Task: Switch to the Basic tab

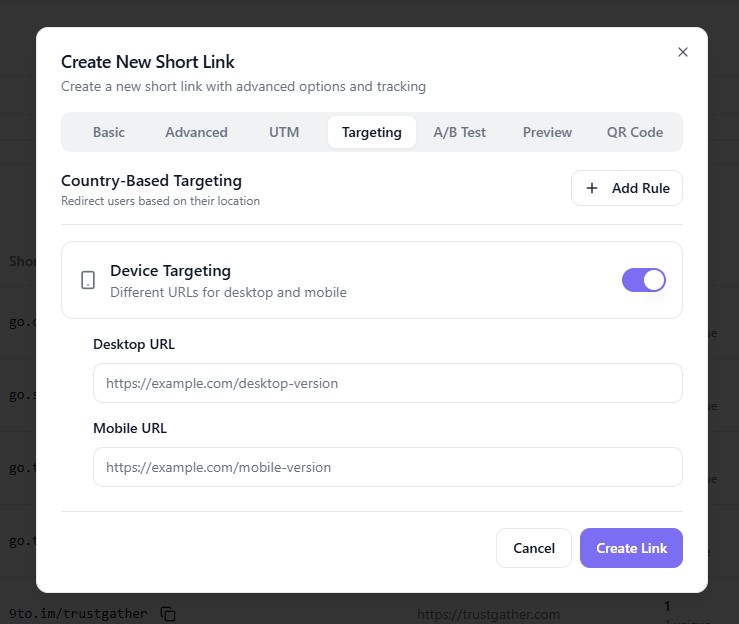Action: coord(109,132)
